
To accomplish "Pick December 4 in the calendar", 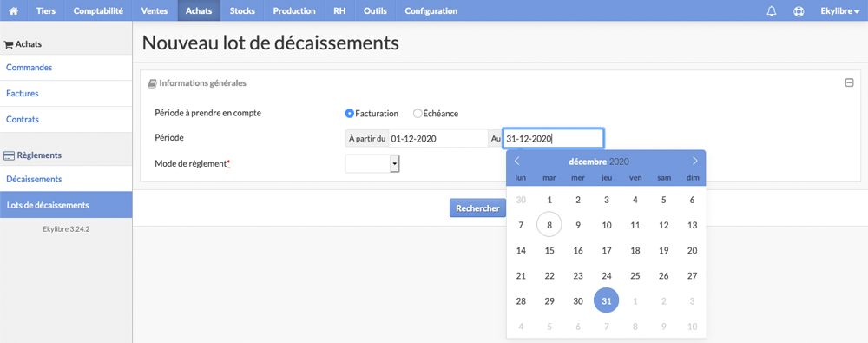I will [635, 200].
